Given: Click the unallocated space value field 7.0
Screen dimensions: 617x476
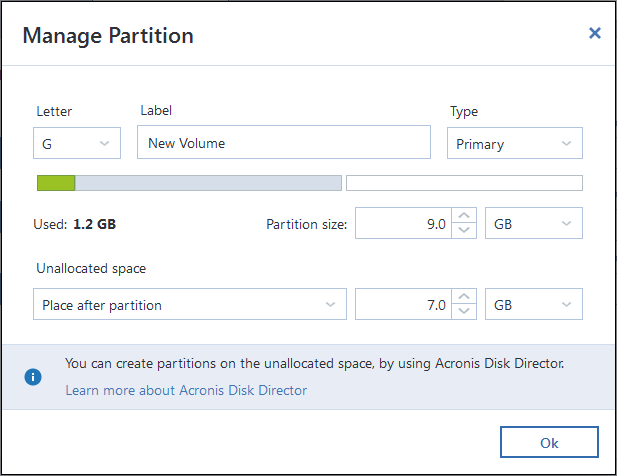Looking at the screenshot, I should pyautogui.click(x=403, y=304).
